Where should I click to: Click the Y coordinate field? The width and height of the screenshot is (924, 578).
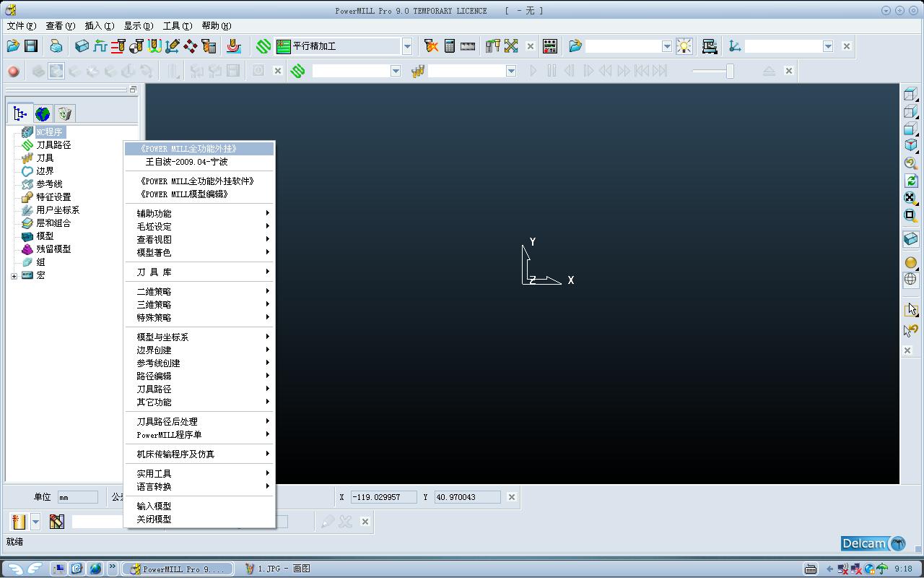pyautogui.click(x=467, y=497)
